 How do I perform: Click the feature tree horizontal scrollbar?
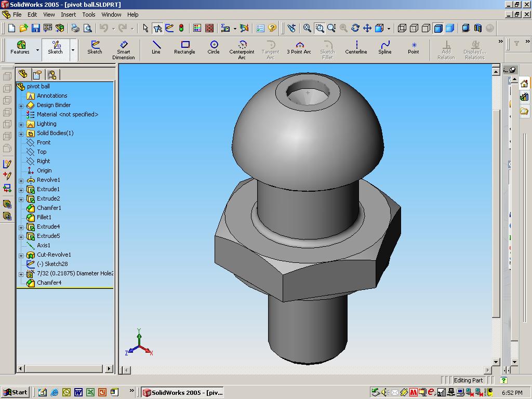click(64, 368)
